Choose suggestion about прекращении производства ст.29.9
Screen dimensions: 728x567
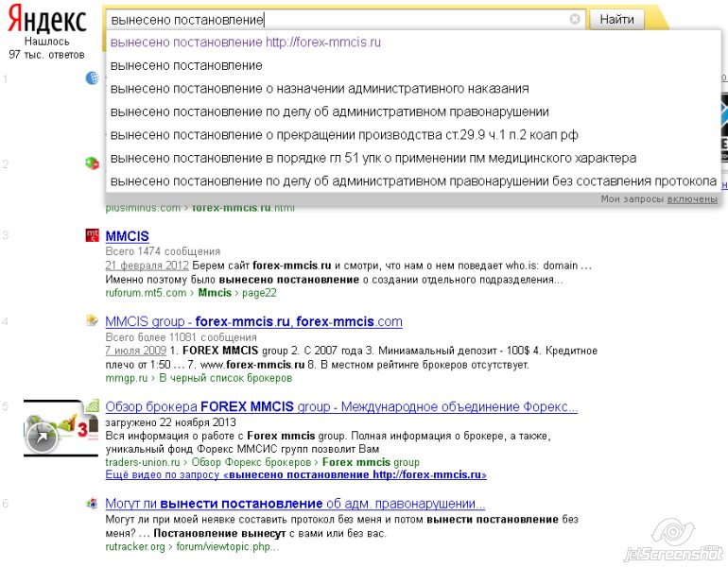(413, 135)
